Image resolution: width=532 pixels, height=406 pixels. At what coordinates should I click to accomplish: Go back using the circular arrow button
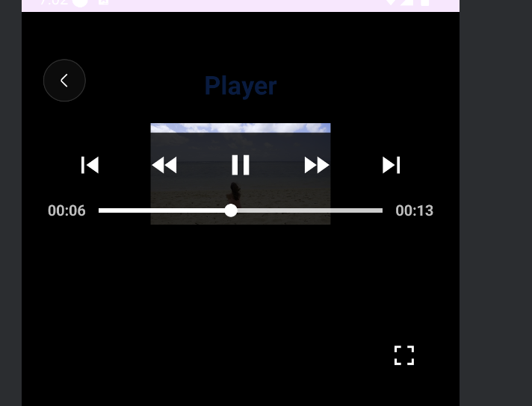tap(64, 81)
